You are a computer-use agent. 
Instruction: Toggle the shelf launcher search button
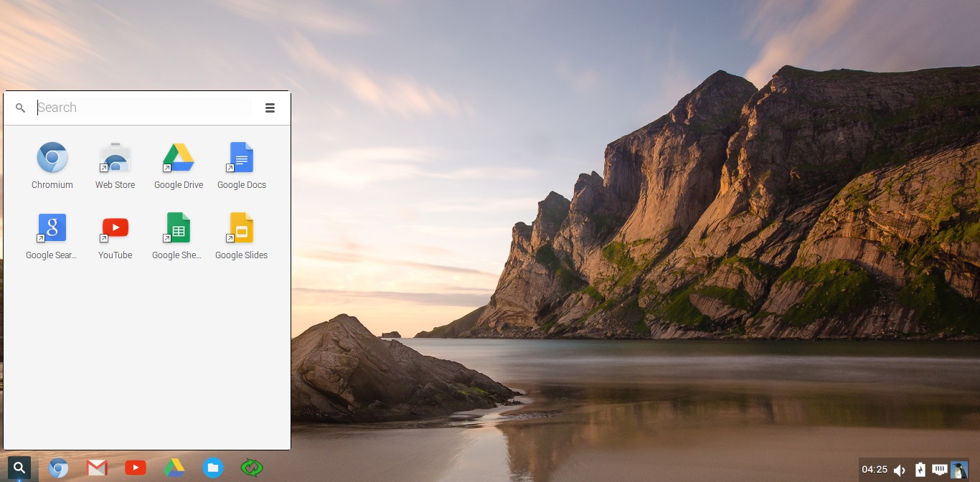click(19, 468)
